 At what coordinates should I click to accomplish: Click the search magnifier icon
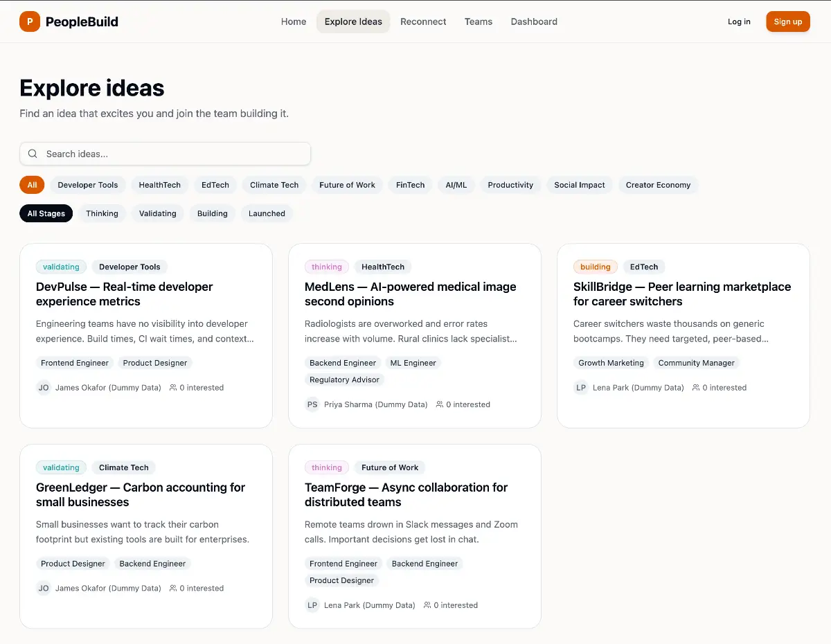(x=33, y=154)
